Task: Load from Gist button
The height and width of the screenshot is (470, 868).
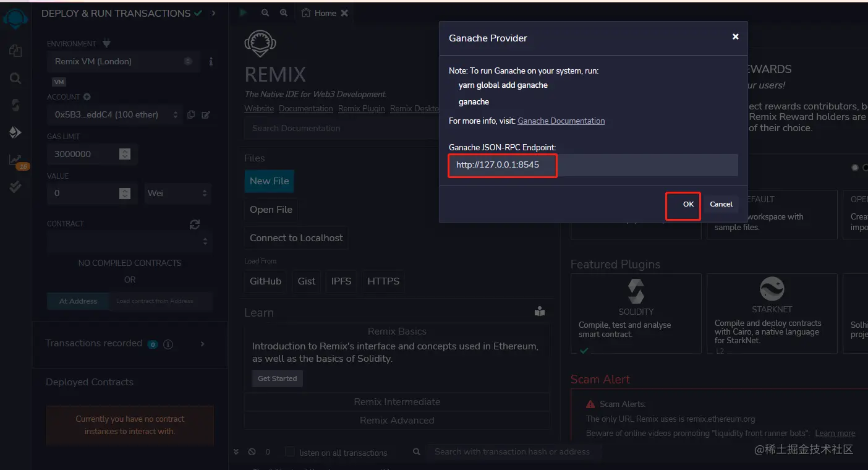Action: pyautogui.click(x=307, y=281)
